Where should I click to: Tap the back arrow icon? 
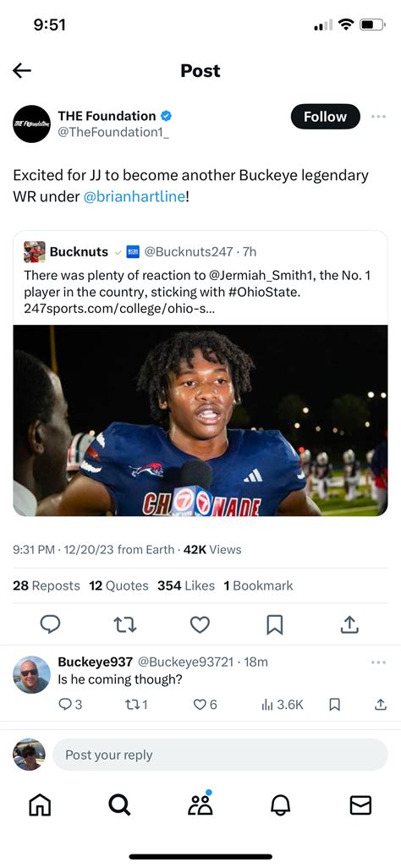(22, 70)
